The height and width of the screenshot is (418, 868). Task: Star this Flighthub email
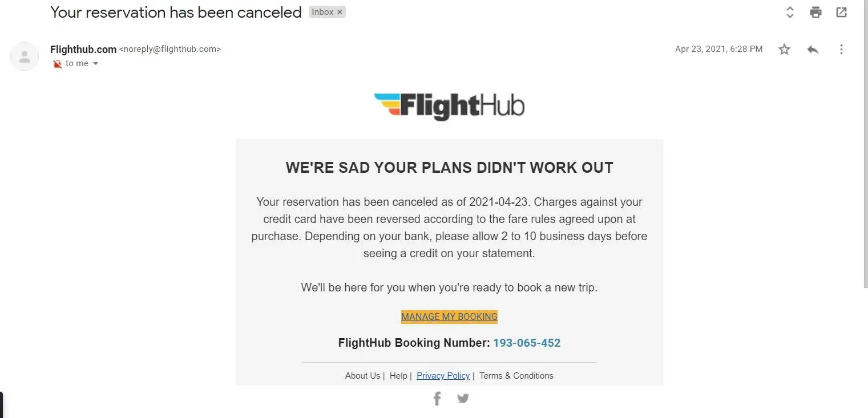(x=784, y=50)
